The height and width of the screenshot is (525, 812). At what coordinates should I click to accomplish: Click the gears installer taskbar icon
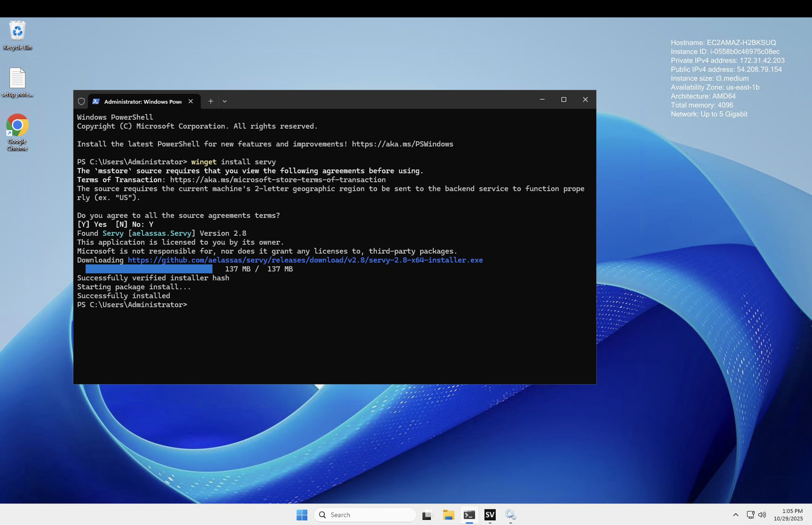click(x=511, y=514)
